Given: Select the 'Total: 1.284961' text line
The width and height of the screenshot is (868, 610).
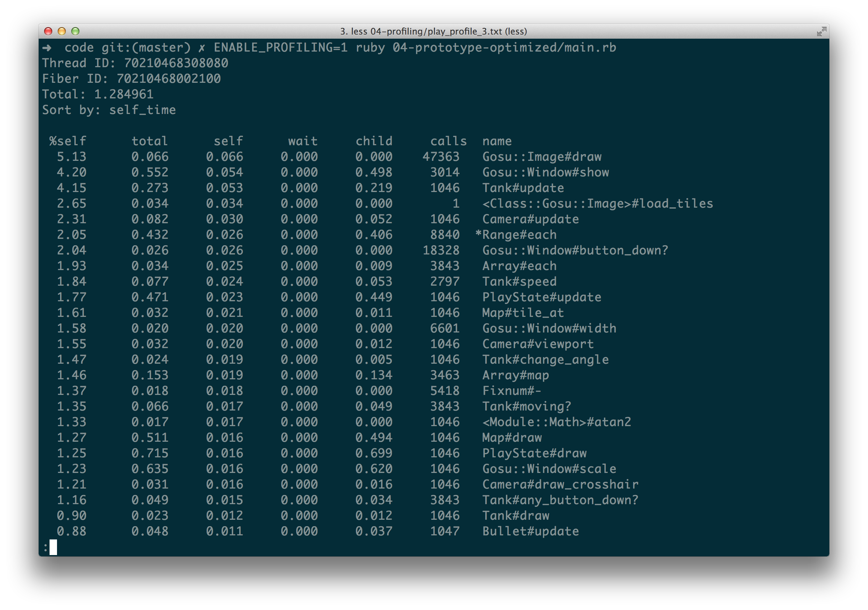Looking at the screenshot, I should tap(97, 94).
